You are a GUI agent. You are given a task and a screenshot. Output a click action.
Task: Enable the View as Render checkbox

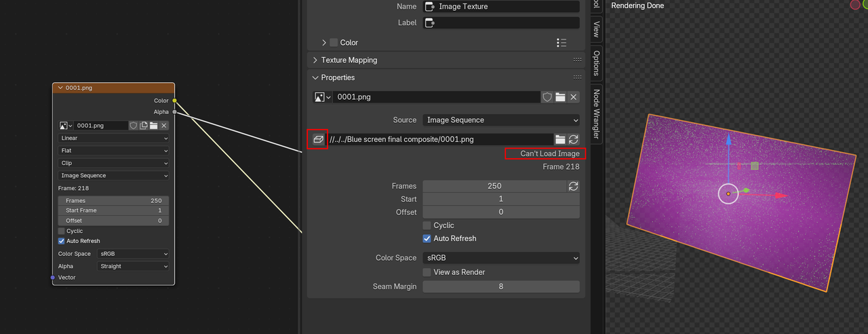[427, 272]
